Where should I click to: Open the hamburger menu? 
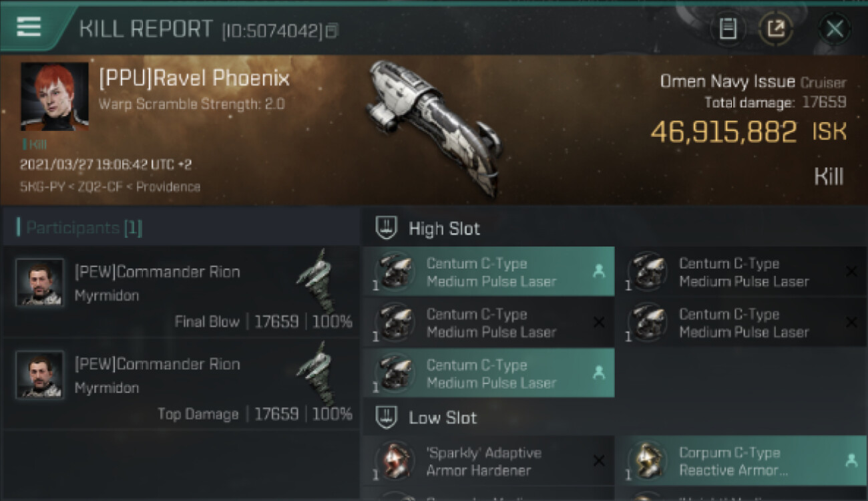29,27
